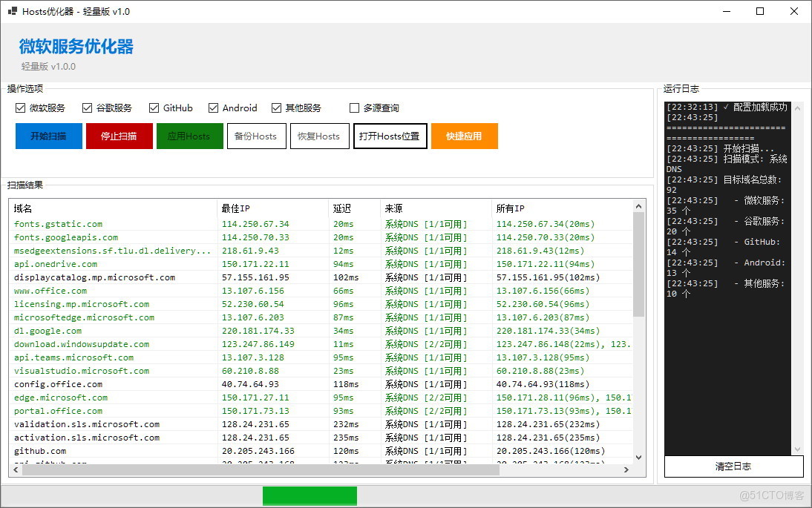812x508 pixels.
Task: Open the hosts file location with 打开Hosts位置
Action: pos(390,136)
